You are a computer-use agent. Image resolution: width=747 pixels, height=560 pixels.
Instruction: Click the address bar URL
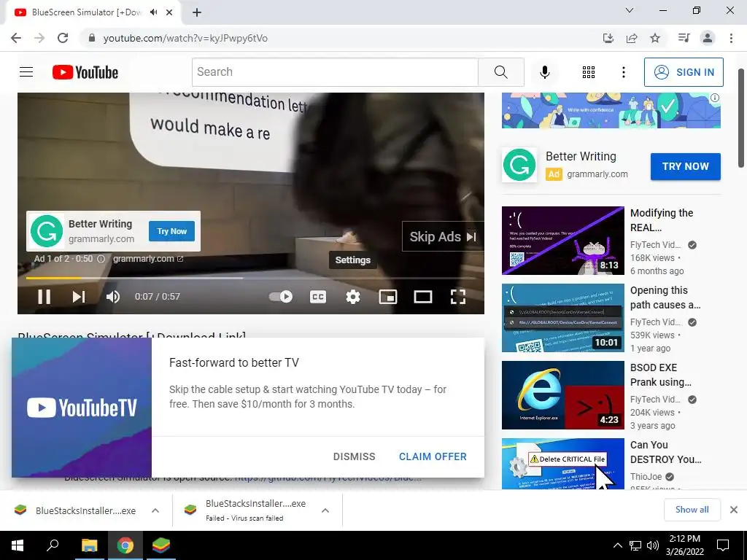(185, 38)
